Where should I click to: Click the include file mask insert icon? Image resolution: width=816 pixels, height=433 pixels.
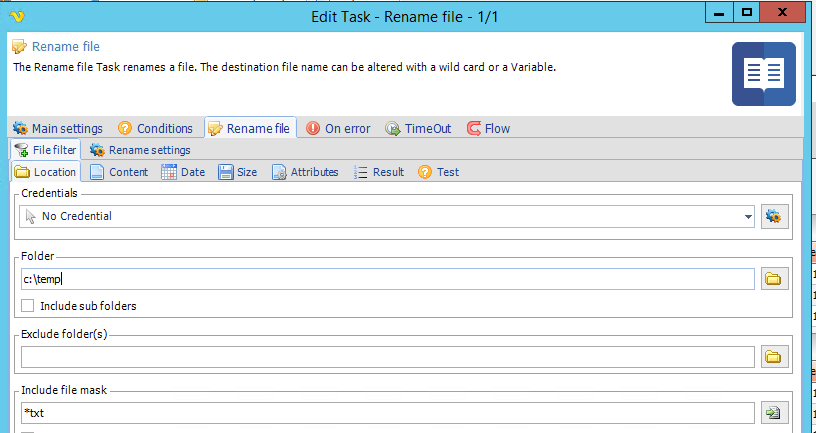click(x=771, y=413)
